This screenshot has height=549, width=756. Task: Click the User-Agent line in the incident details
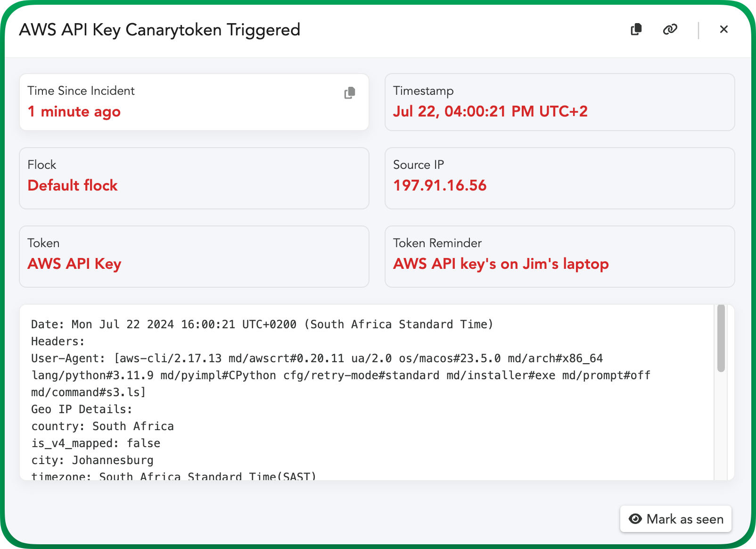pos(316,358)
